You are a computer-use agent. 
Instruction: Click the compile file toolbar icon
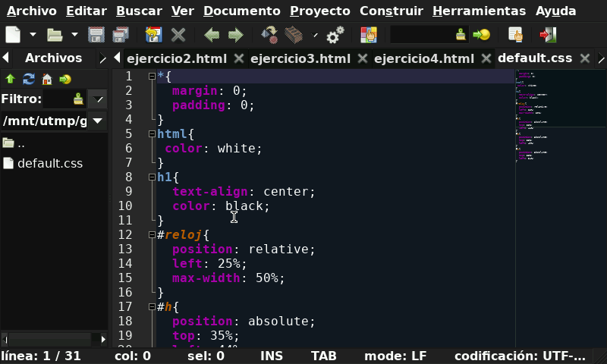click(x=269, y=35)
